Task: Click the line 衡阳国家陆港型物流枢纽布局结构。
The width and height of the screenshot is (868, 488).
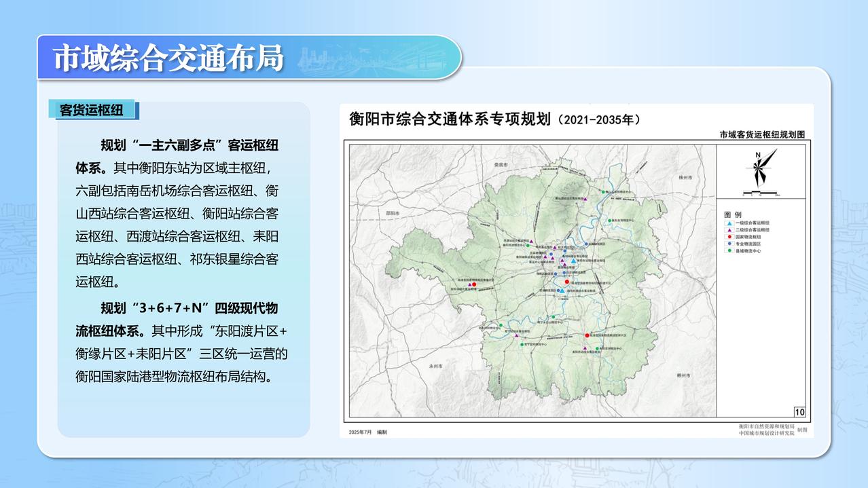Action: click(174, 376)
